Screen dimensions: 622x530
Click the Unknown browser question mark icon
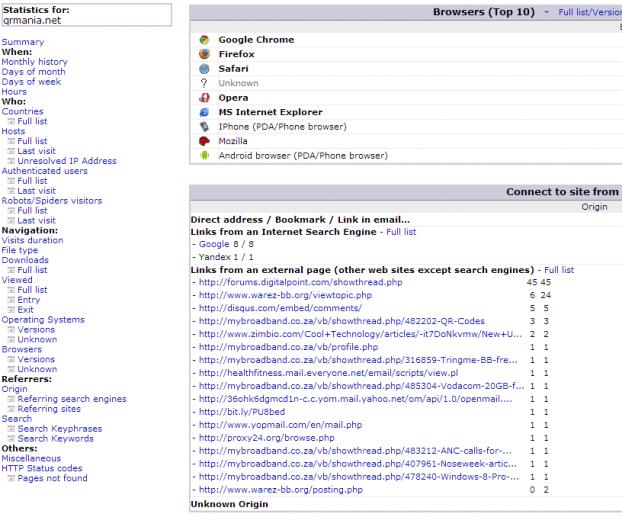pyautogui.click(x=204, y=83)
